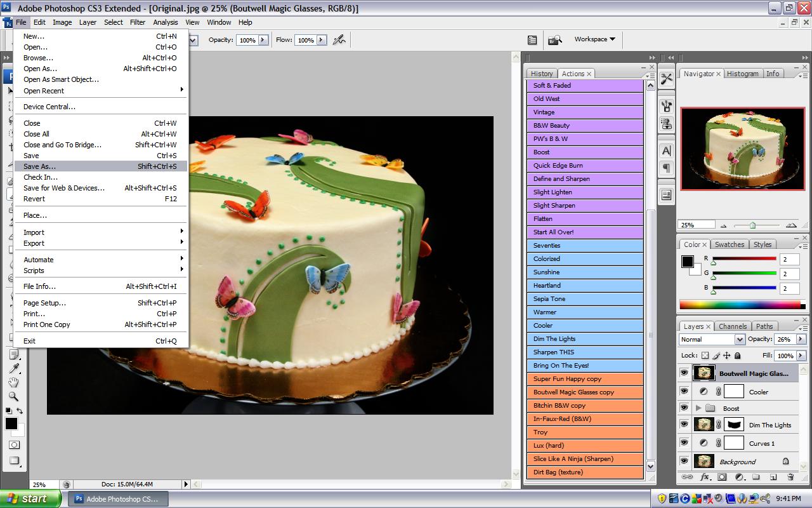The height and width of the screenshot is (508, 812).
Task: Choose Save for Web & Devices
Action: [x=101, y=188]
